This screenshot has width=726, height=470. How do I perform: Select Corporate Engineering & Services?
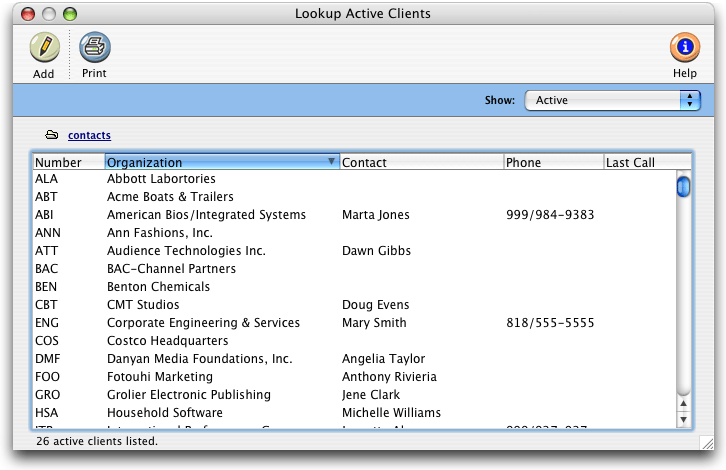click(355, 323)
